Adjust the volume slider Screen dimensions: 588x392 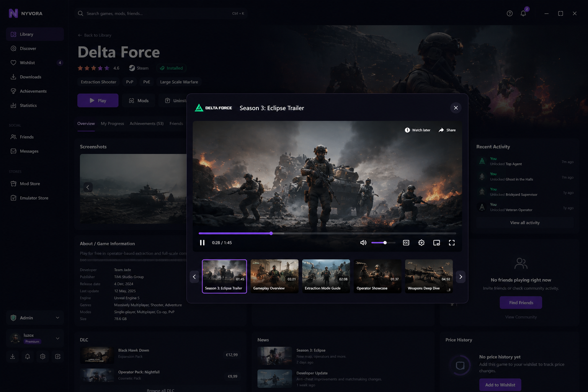pyautogui.click(x=383, y=243)
